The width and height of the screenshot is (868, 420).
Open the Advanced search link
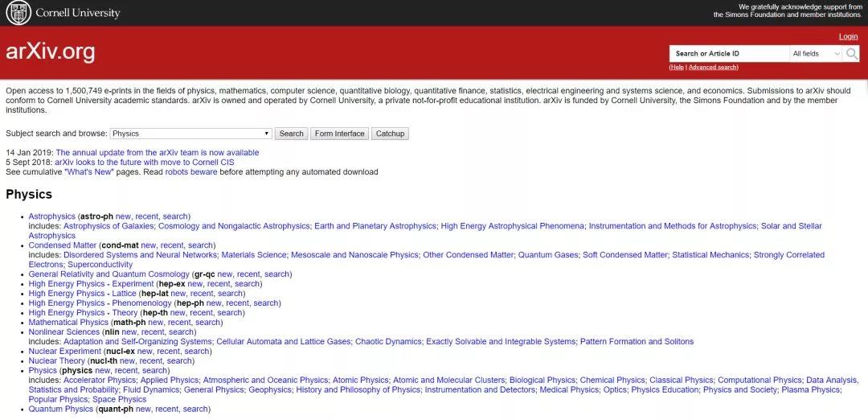(712, 68)
